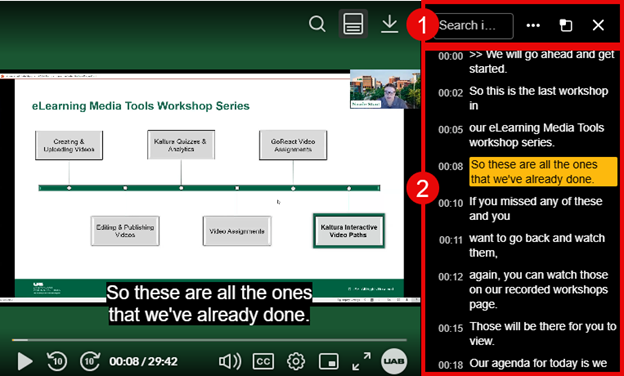
Task: Jump to transcript line at 00:15
Action: pos(527,333)
